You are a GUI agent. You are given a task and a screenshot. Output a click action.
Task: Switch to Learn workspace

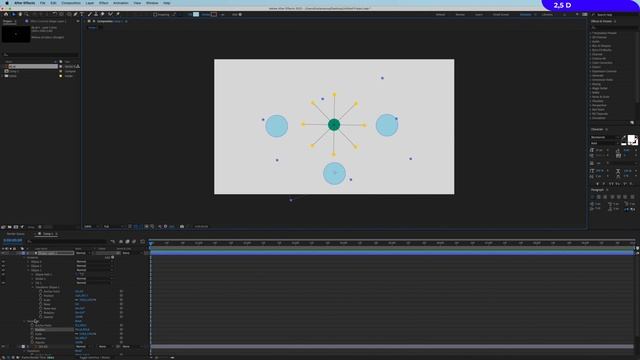479,14
